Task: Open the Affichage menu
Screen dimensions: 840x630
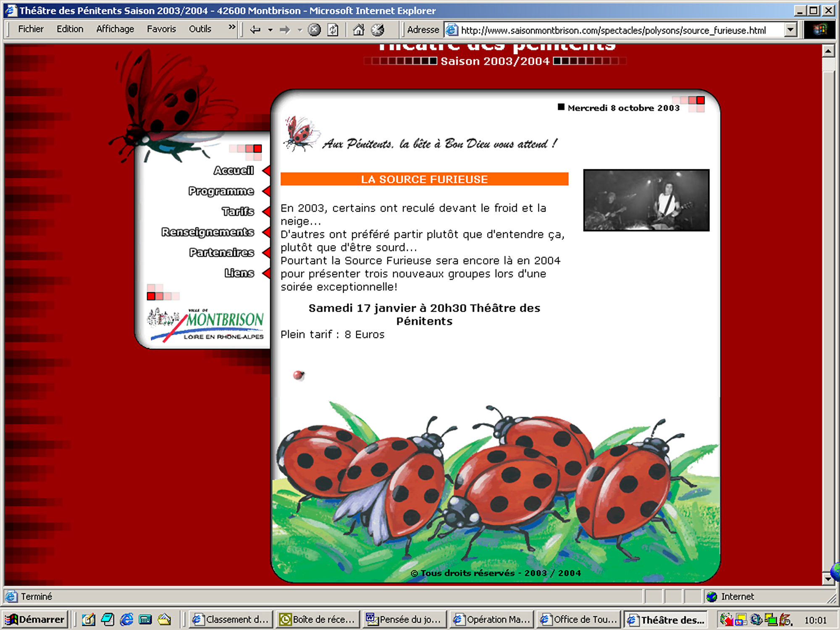Action: [x=115, y=29]
